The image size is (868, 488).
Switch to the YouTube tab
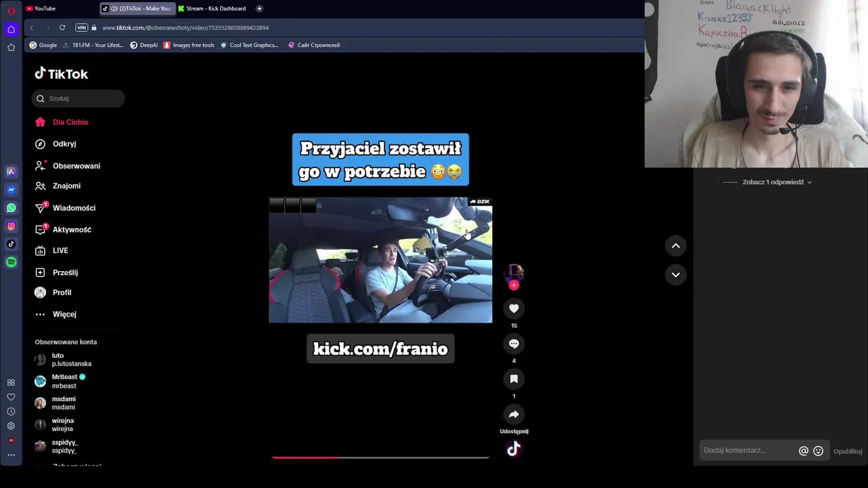pyautogui.click(x=60, y=8)
